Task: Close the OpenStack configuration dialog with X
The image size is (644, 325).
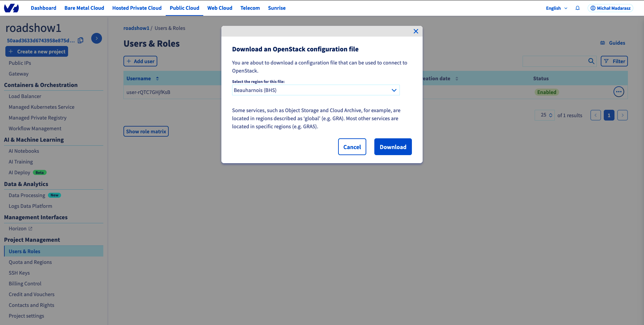Action: click(x=416, y=31)
